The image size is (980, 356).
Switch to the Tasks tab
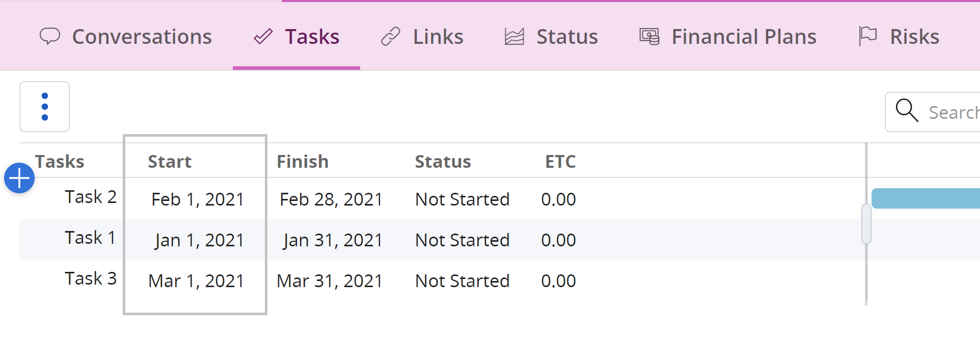pyautogui.click(x=297, y=37)
